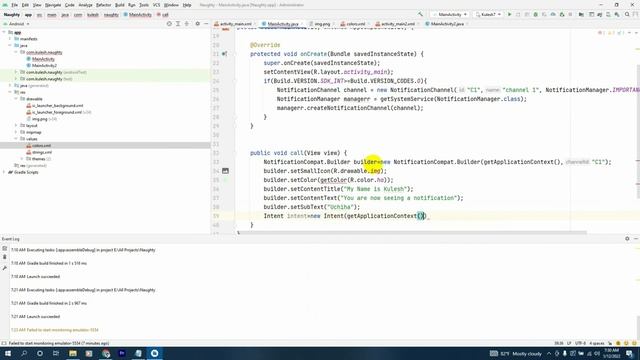Click override gutter marker on line 21
The width and height of the screenshot is (640, 360).
(x=224, y=54)
